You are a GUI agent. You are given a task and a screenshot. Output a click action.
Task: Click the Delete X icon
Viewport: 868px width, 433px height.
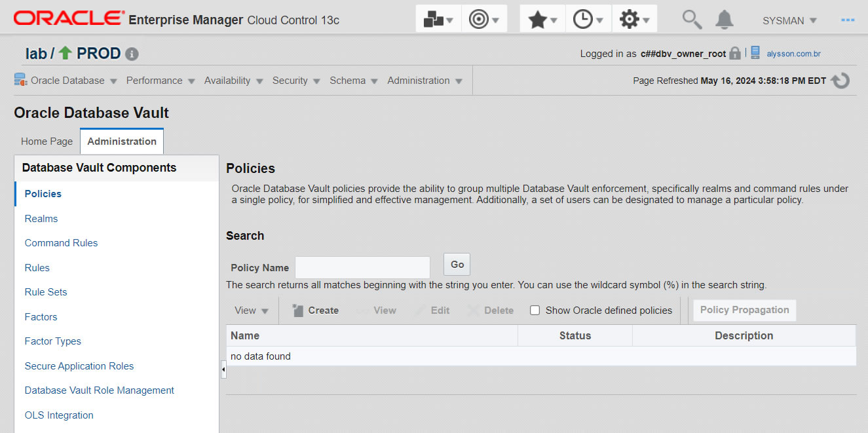point(474,311)
